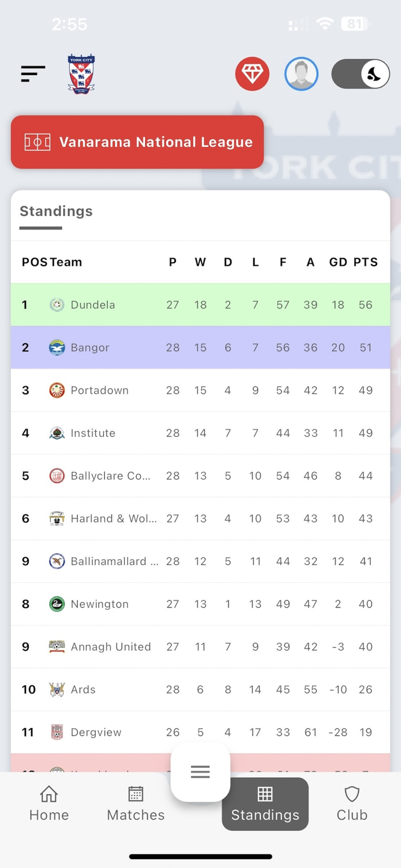Viewport: 401px width, 868px height.
Task: Tap the stadium icon in the league banner
Action: tap(38, 142)
